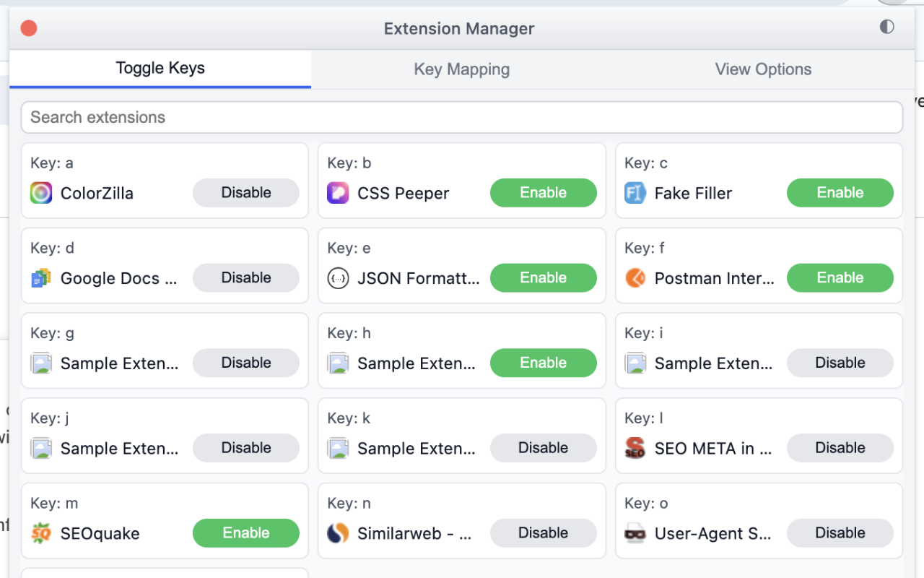924x578 pixels.
Task: Disable the Sample Extension with key g
Action: 246,363
